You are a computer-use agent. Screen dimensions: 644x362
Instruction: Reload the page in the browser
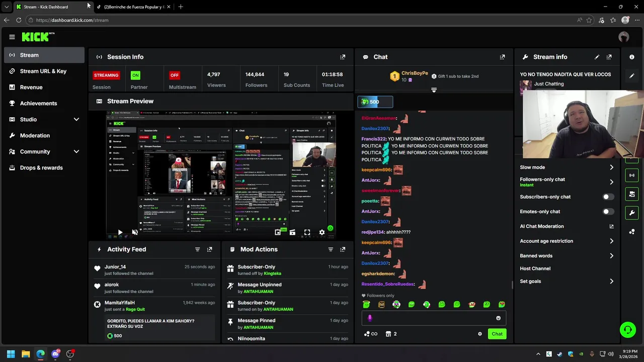click(x=19, y=20)
